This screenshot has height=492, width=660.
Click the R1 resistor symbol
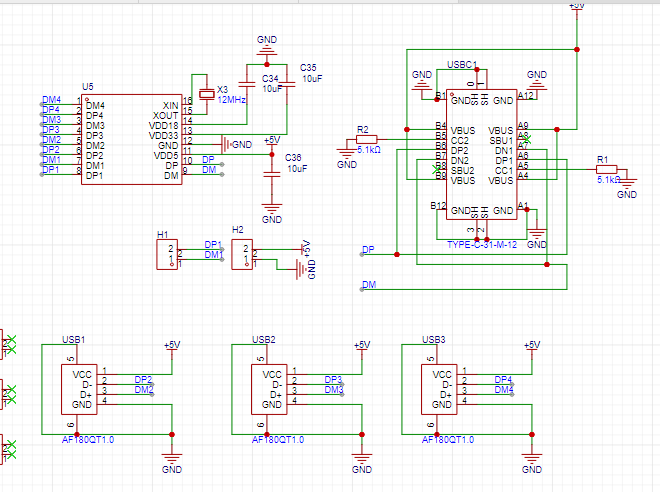[607, 169]
